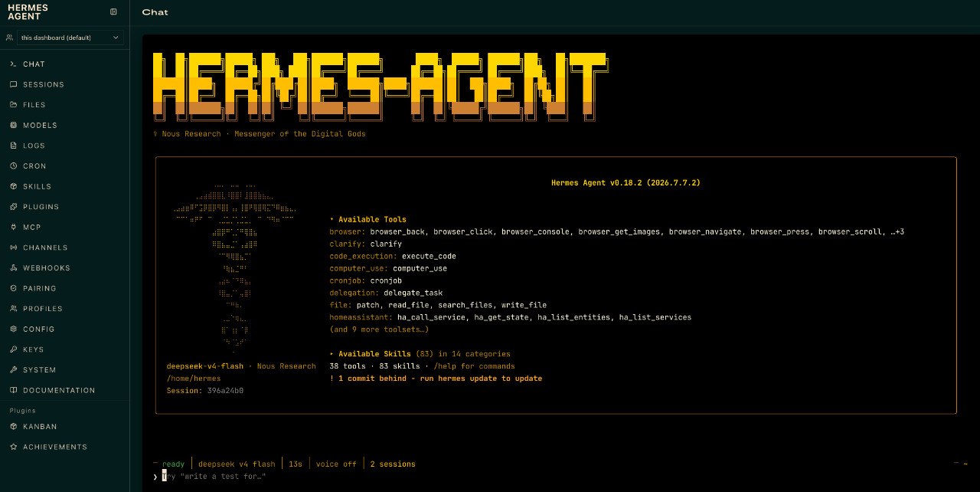Open the MCP page
980x492 pixels.
tap(65, 227)
